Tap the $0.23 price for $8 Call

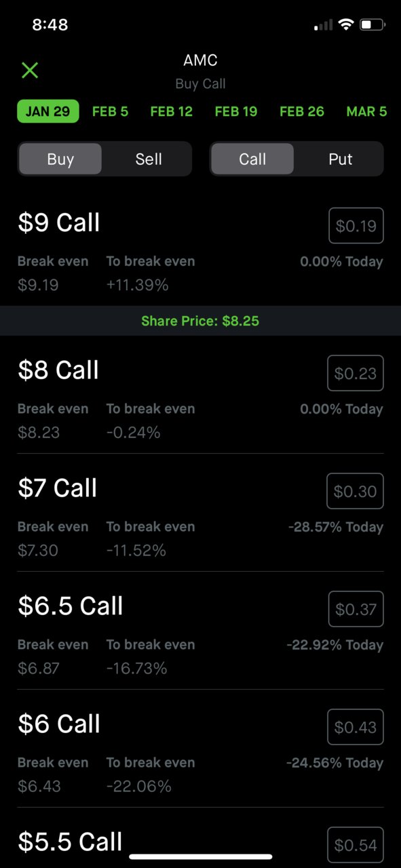356,373
